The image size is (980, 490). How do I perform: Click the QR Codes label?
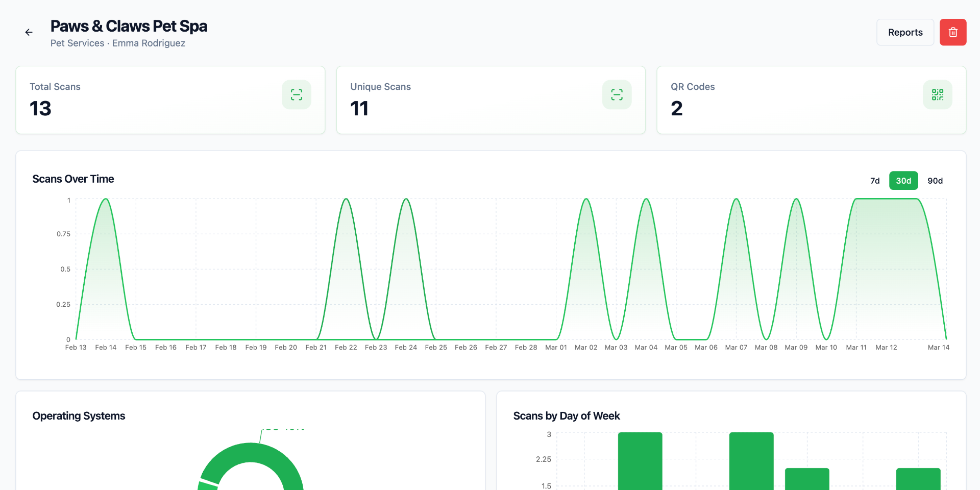[x=693, y=87]
